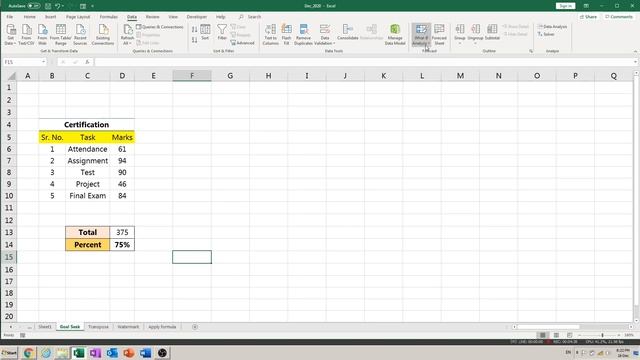Screen dimensions: 640x360
Task: Click the Refresh All icon
Action: [x=127, y=34]
